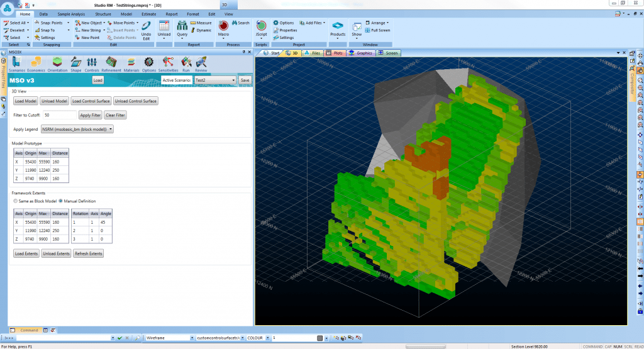644x349 pixels.
Task: Pin the MSO3X panel
Action: point(243,52)
